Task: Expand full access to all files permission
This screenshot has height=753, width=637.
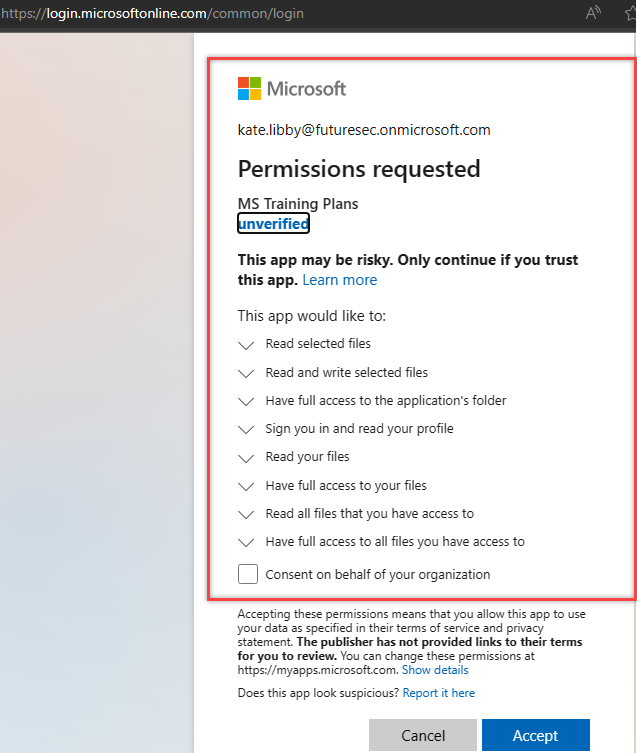Action: (x=247, y=542)
